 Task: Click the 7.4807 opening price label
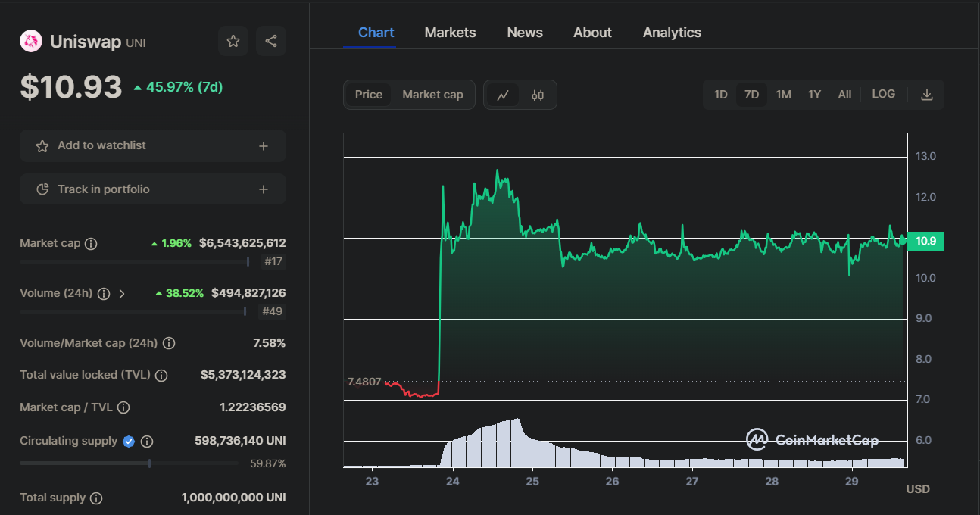[x=364, y=382]
